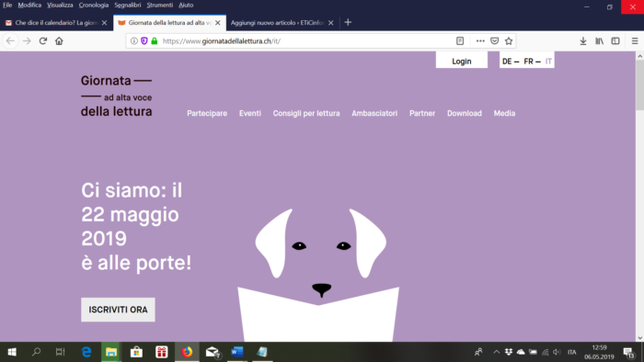Open tracking protection shield icon

(x=144, y=41)
